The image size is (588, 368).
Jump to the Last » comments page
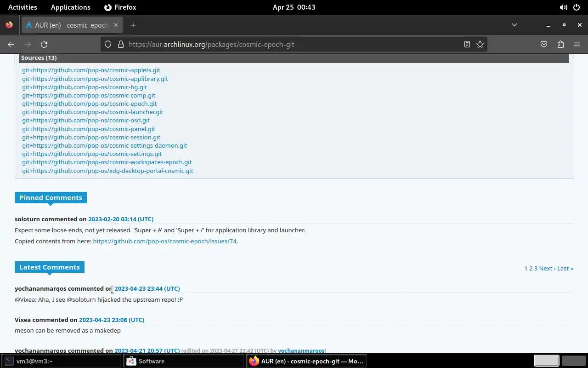click(x=565, y=268)
